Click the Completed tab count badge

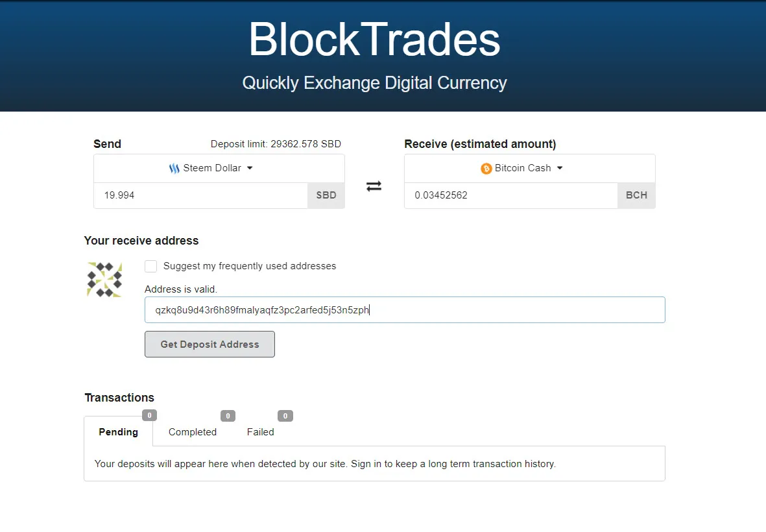[x=228, y=416]
